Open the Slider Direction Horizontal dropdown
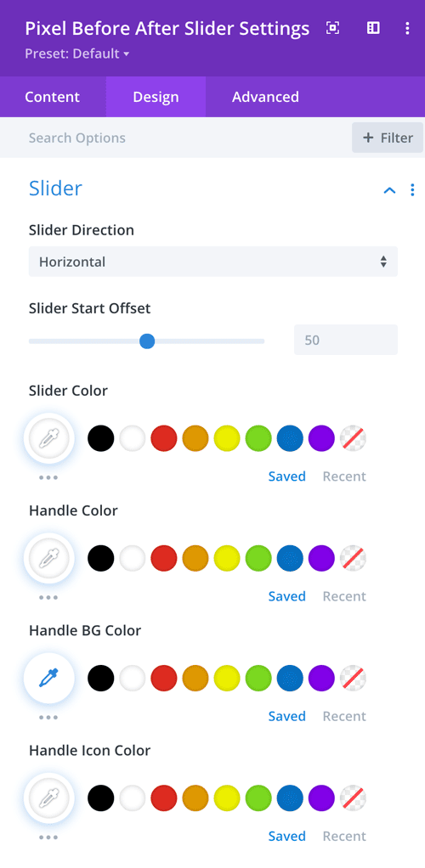The height and width of the screenshot is (868, 425). pos(213,262)
